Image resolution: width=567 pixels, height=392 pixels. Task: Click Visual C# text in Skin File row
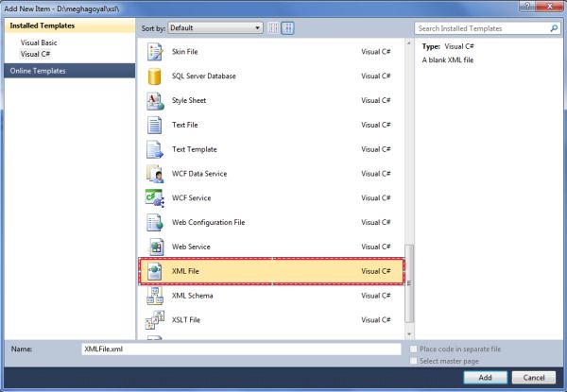click(x=376, y=52)
